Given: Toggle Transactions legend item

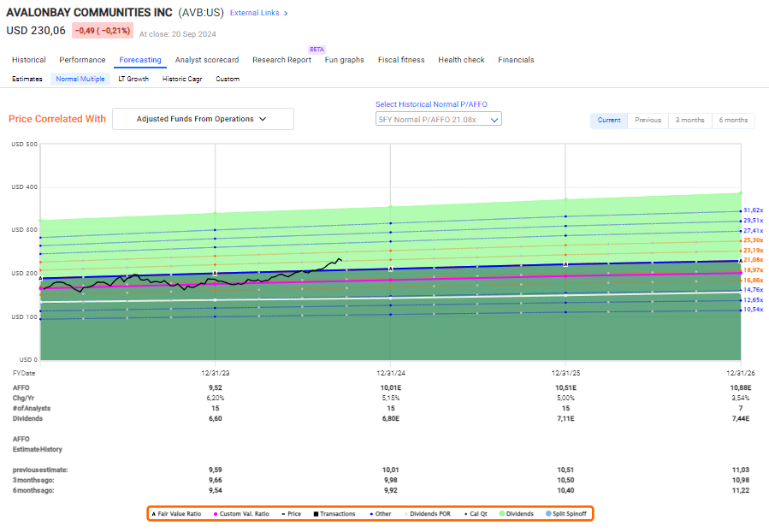Looking at the screenshot, I should (334, 514).
